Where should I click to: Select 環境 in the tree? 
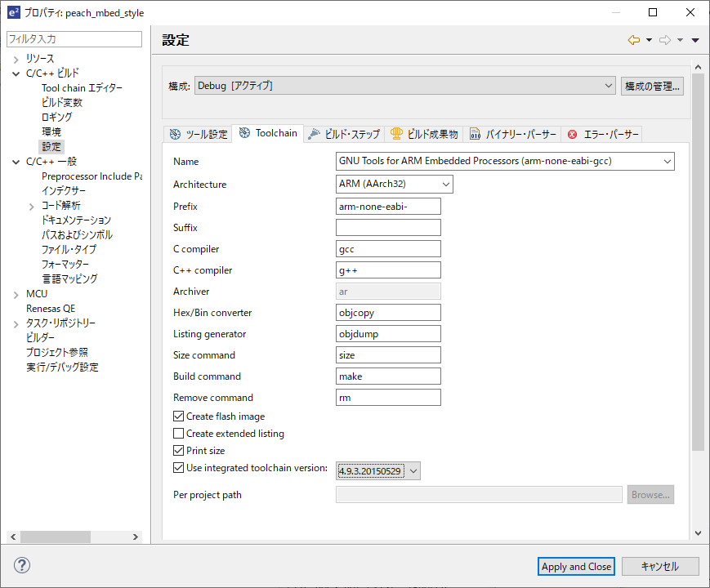coord(51,131)
